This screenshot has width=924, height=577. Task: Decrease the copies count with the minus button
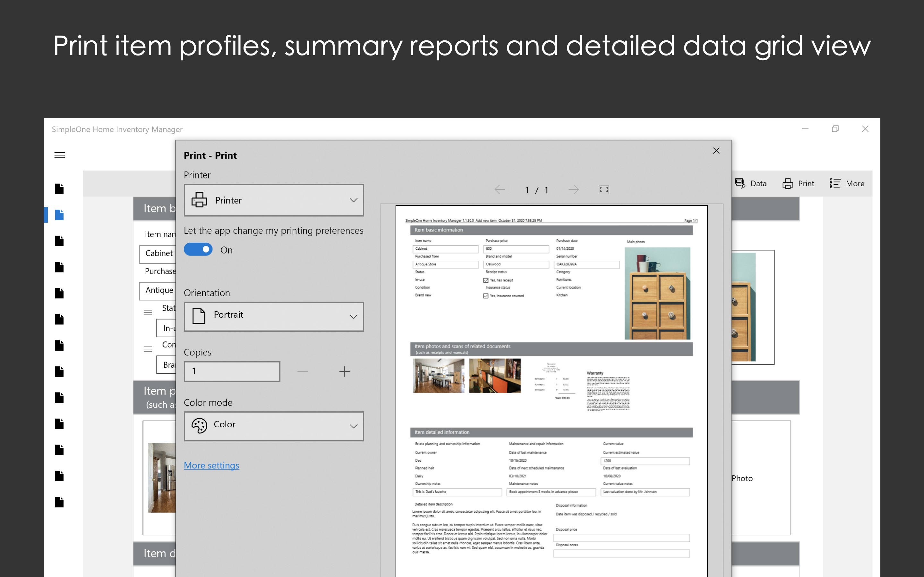point(303,371)
